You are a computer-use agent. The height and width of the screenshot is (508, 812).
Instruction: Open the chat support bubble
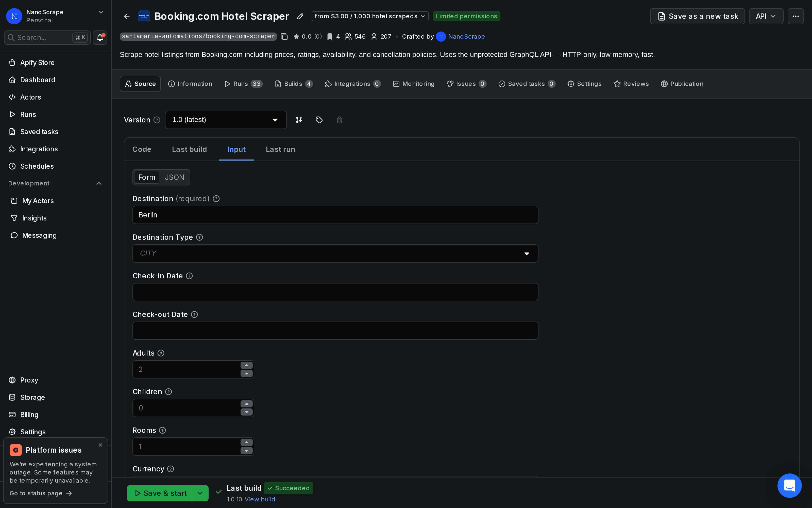tap(789, 485)
